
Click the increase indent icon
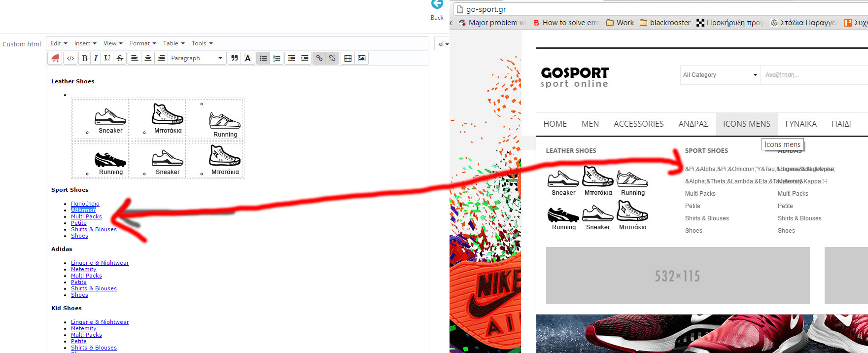pos(305,58)
